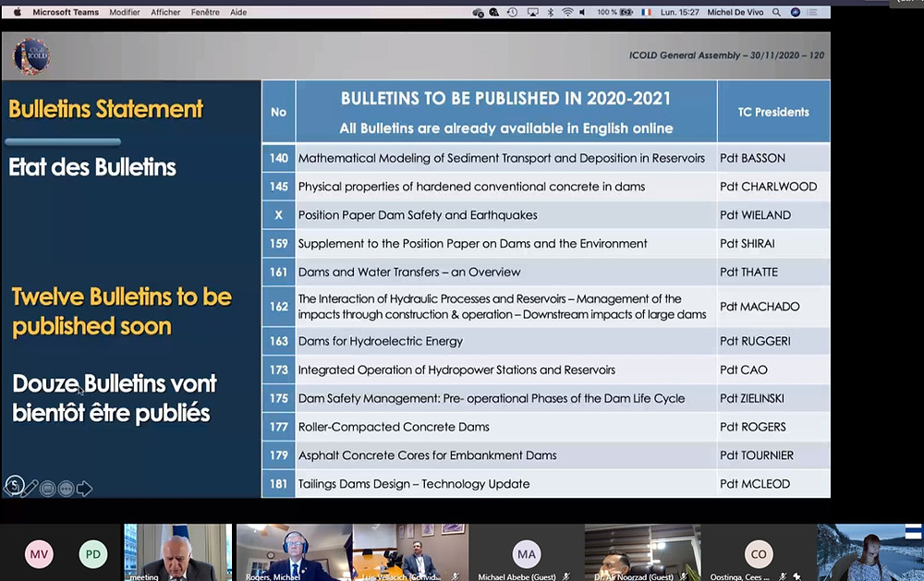Click bulletin number 140 cell
The height and width of the screenshot is (581, 924).
tap(279, 158)
